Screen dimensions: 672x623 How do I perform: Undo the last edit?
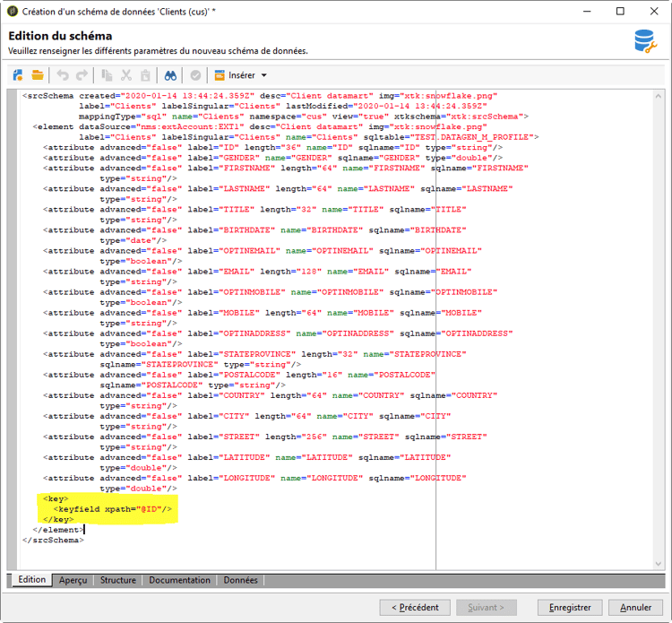point(63,75)
